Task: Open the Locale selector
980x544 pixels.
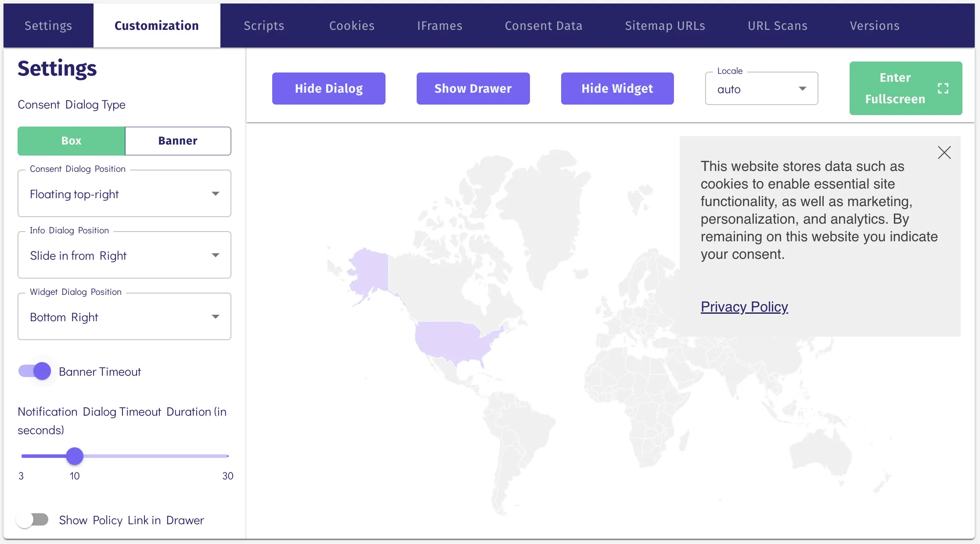Action: (x=761, y=89)
